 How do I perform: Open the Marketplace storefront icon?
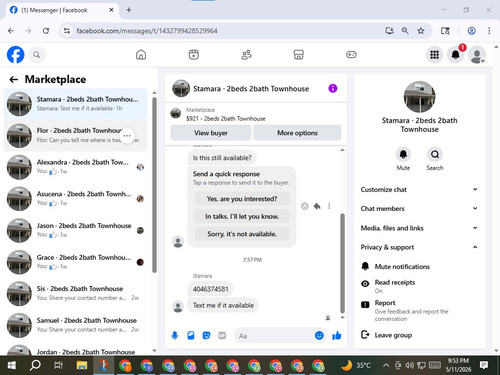coord(299,55)
